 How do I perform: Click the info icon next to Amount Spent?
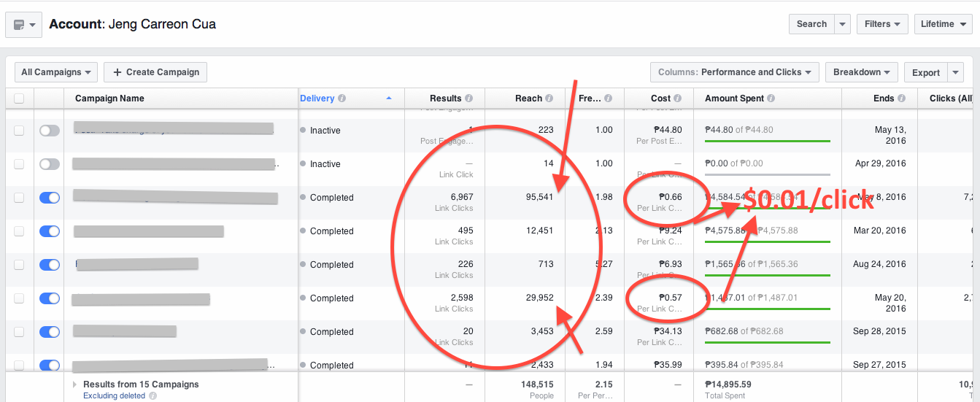pyautogui.click(x=771, y=98)
